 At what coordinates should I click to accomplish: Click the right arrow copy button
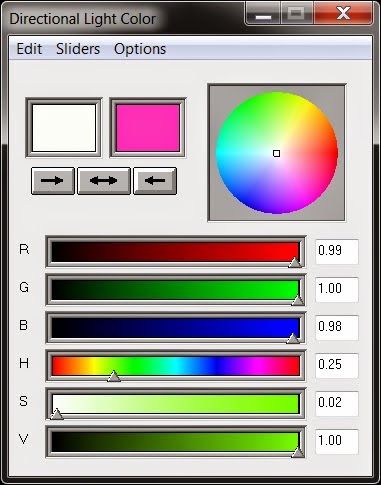coord(53,181)
